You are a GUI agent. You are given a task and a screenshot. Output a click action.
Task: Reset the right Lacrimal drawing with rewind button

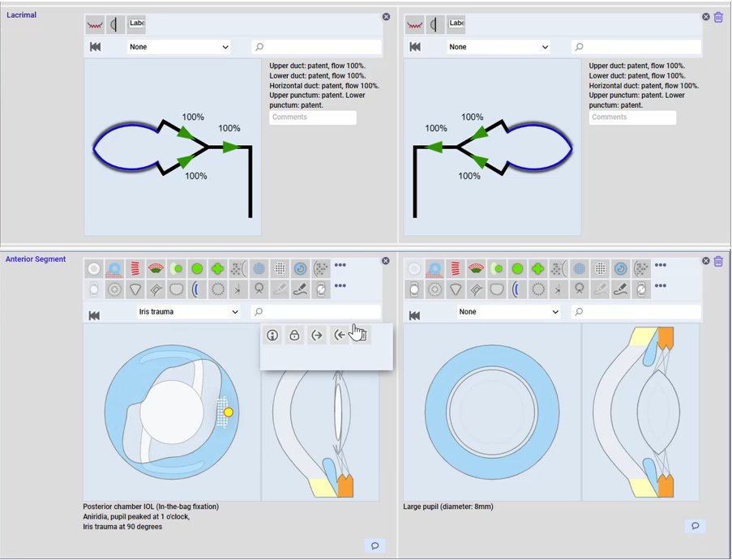415,47
